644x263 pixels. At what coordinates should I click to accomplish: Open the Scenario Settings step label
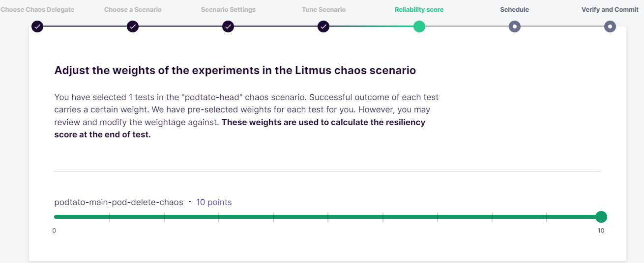pos(228,10)
